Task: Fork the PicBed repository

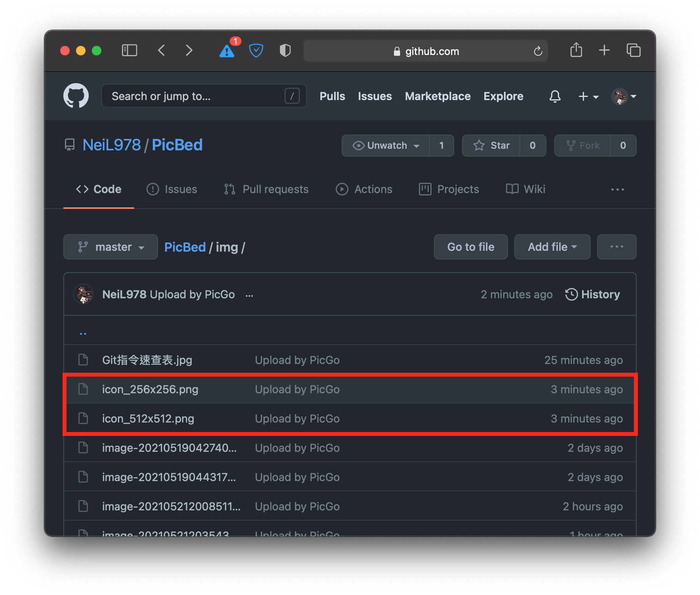Action: (x=582, y=146)
